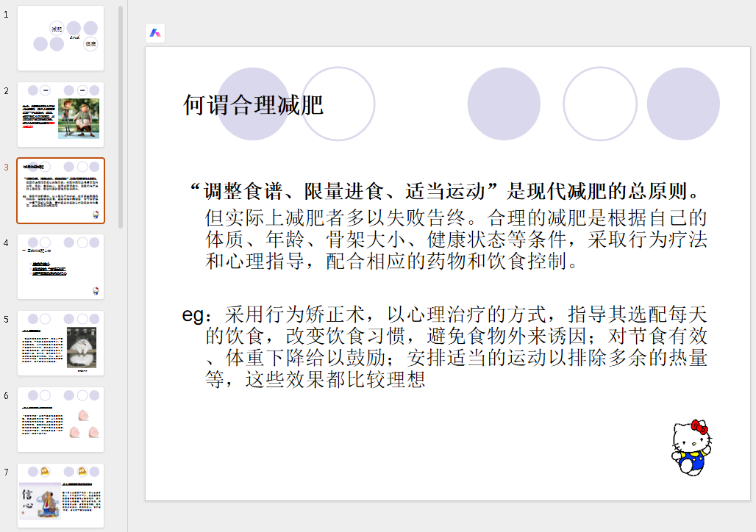
Task: Select slide 6 thumbnail with pink shapes
Action: 60,420
